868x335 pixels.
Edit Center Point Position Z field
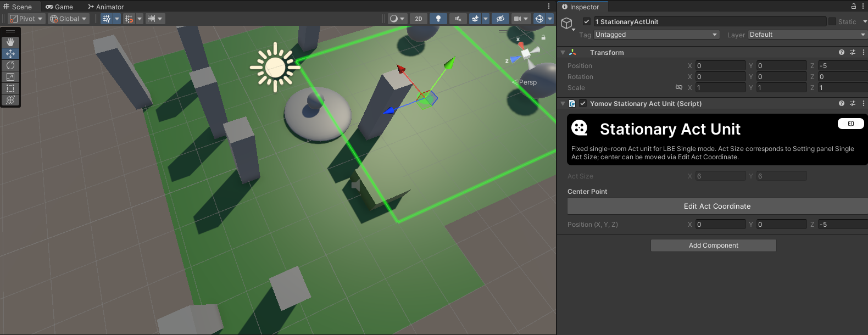(843, 224)
